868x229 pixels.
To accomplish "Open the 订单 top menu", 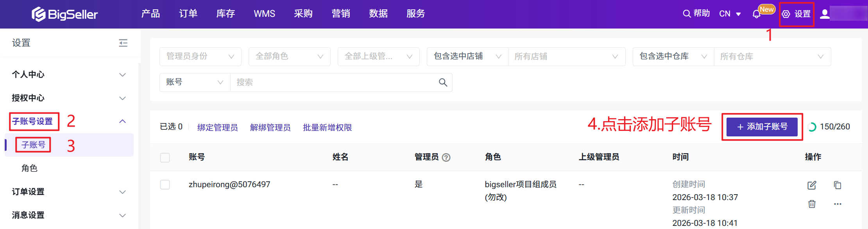I will pyautogui.click(x=188, y=14).
